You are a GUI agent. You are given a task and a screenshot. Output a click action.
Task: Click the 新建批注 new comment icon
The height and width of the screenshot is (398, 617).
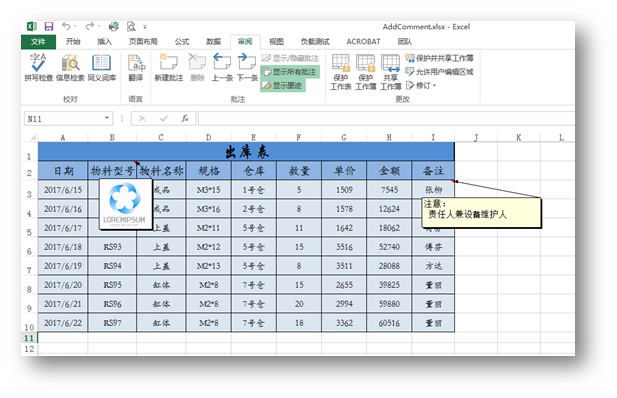point(169,67)
